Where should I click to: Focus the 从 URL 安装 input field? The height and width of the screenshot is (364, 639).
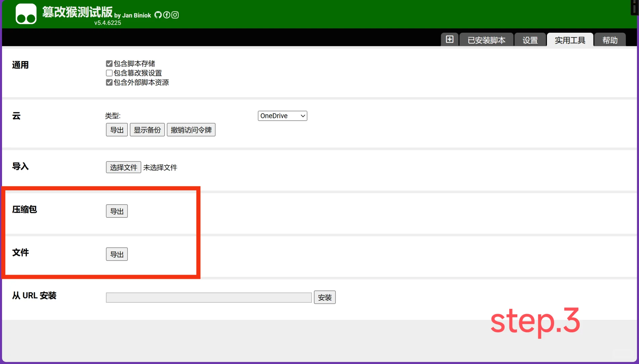(x=209, y=298)
